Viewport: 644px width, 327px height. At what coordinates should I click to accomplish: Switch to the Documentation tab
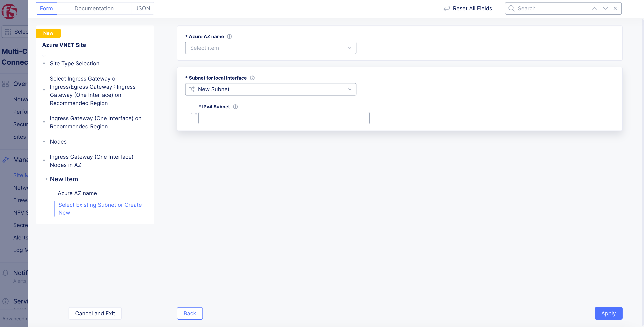coord(94,8)
